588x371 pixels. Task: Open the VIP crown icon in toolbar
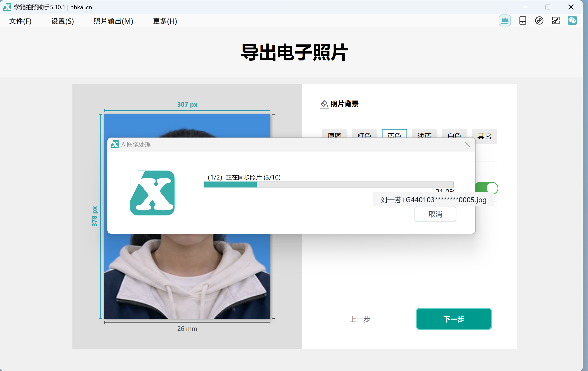(505, 20)
